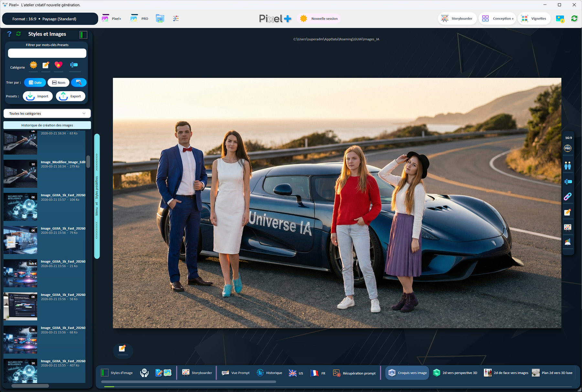
Task: Collapse the Menu et Styles prédéfinis side handle
Action: (97, 196)
